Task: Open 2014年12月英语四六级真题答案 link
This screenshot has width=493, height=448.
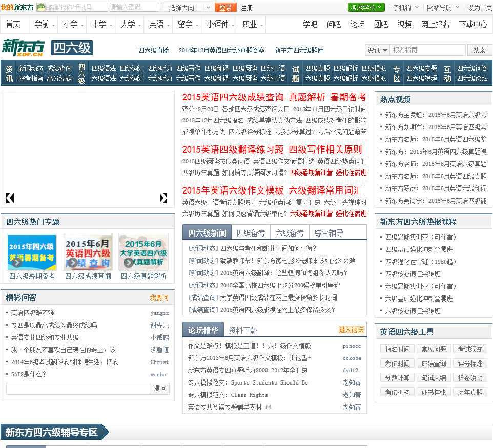Action: pos(222,50)
